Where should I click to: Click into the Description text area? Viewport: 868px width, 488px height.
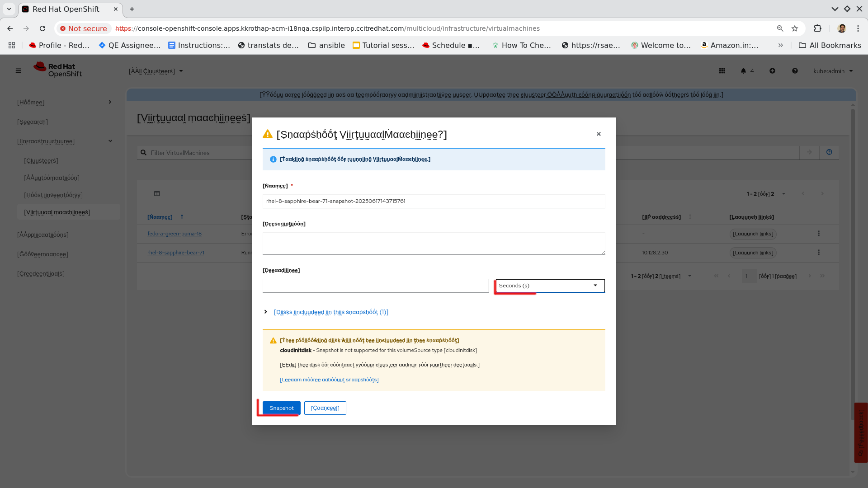tap(434, 244)
